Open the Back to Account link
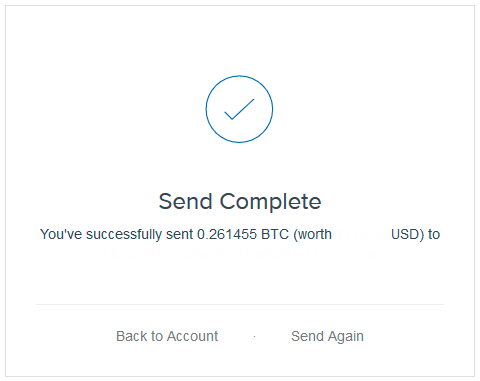Screen dimensions: 480x381 (167, 336)
